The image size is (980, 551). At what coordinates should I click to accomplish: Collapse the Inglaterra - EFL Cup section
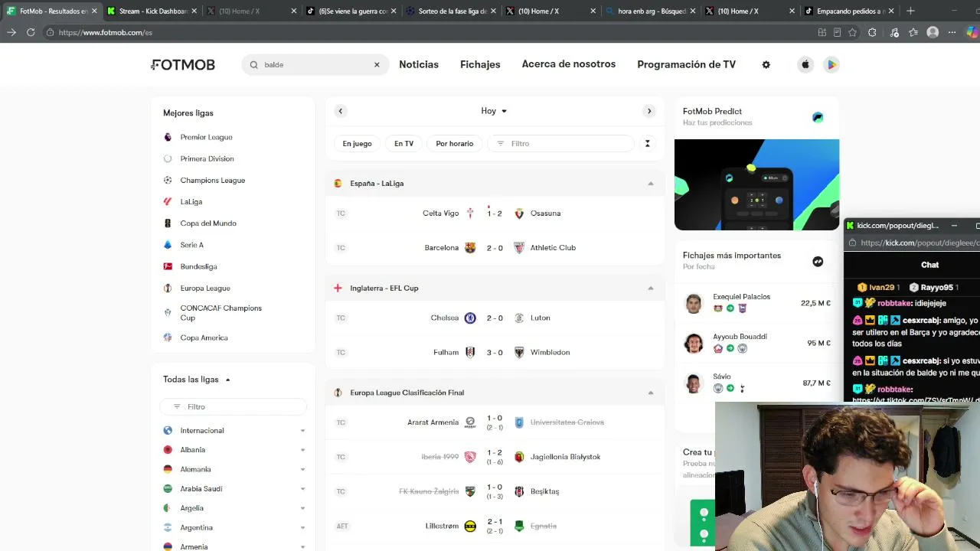651,289
